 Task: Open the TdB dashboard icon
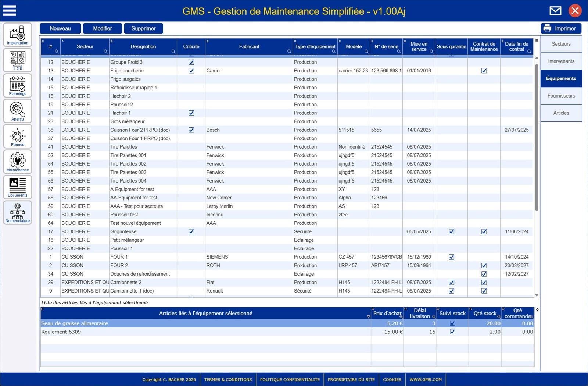[x=17, y=60]
